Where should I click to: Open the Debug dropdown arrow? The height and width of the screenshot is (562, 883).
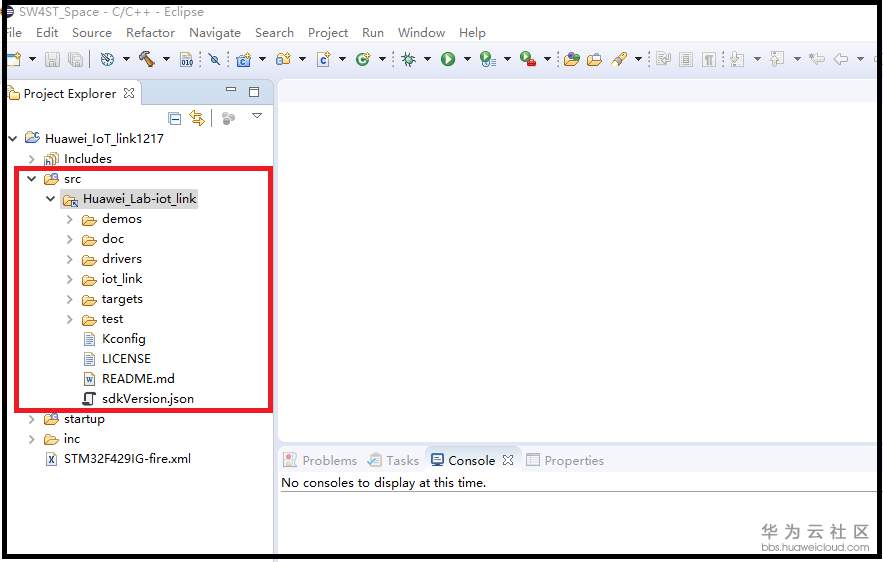click(427, 59)
